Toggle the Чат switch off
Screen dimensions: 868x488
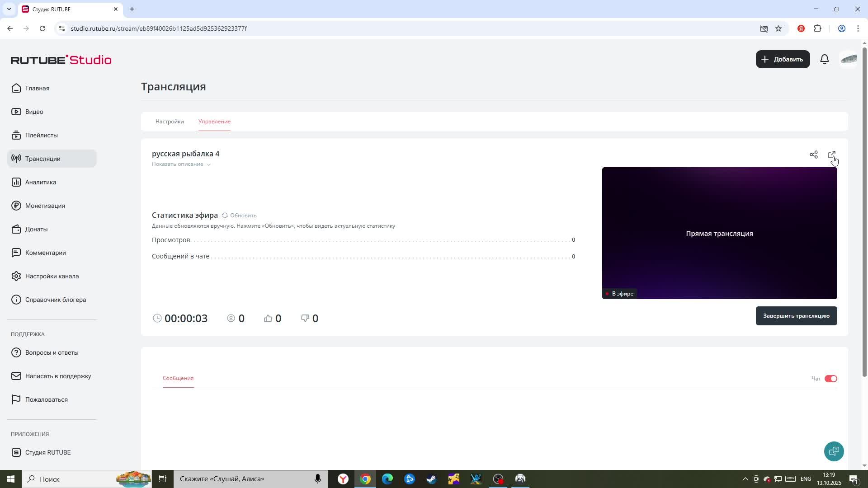point(830,379)
